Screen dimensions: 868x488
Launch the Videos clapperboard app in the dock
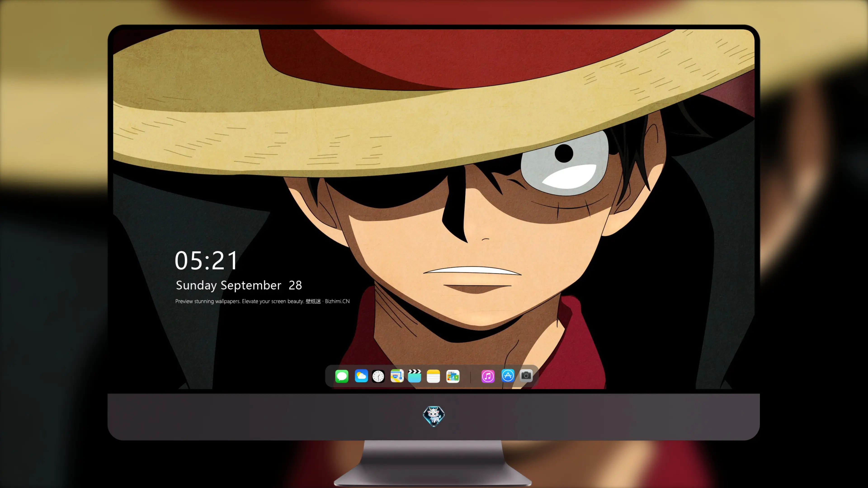click(x=415, y=376)
